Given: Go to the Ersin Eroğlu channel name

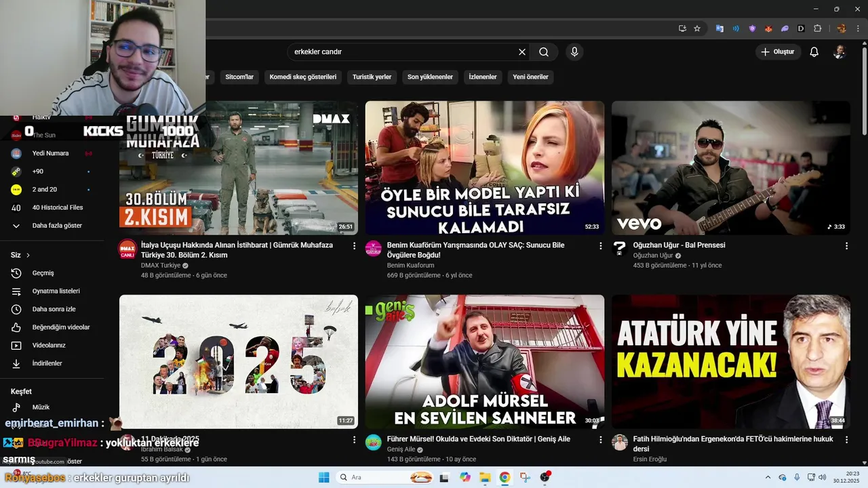Looking at the screenshot, I should 650,459.
